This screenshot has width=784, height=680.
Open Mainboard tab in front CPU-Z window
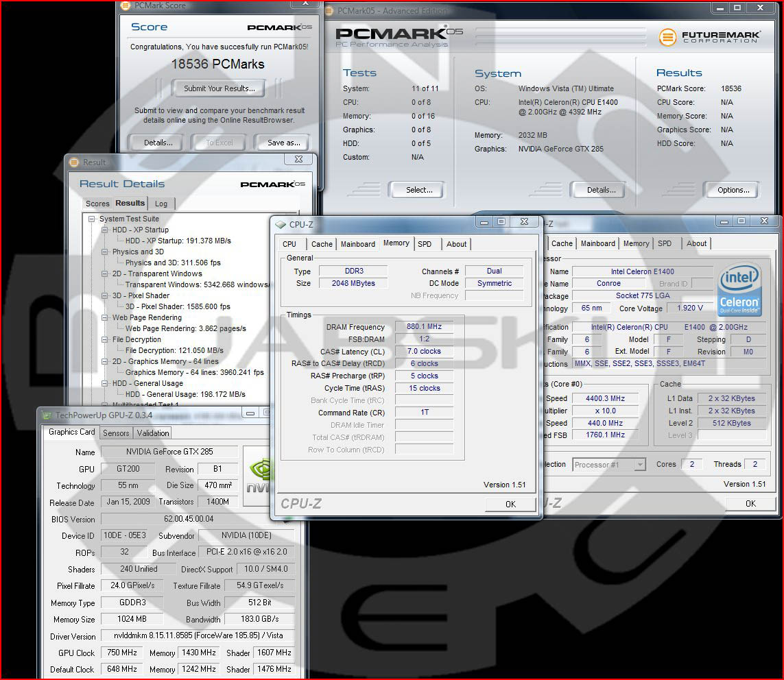[x=358, y=244]
